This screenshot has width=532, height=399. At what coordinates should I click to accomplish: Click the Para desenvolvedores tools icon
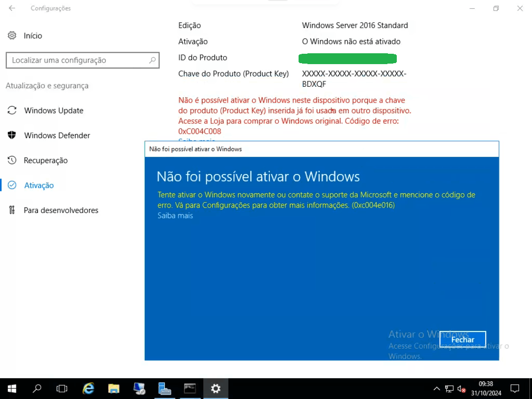click(12, 210)
